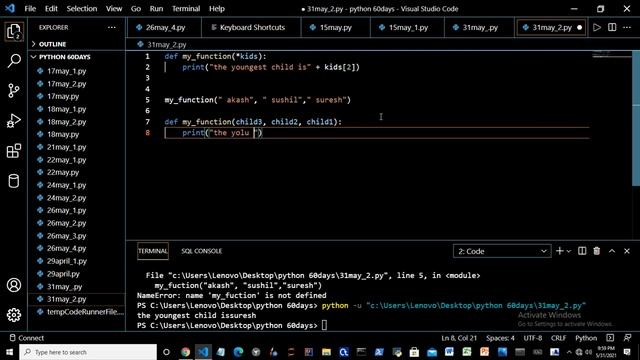The width and height of the screenshot is (640, 360).
Task: Open the Run and Debug view icon
Action: 14,121
